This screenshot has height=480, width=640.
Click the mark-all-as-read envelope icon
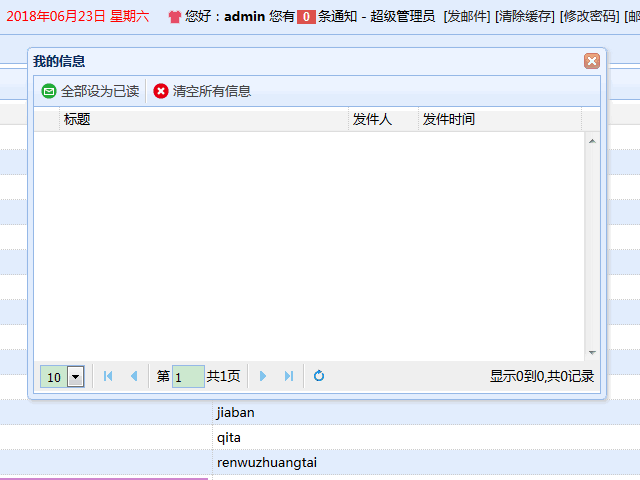coord(49,91)
